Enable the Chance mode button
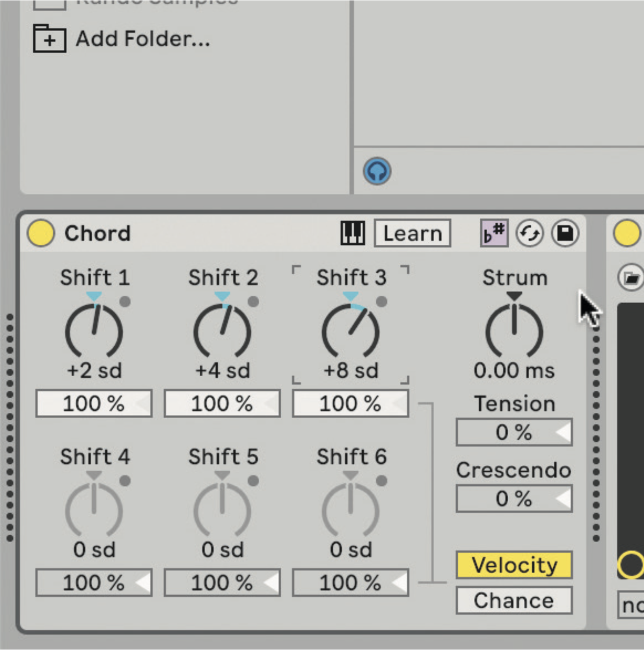This screenshot has height=650, width=644. [513, 600]
